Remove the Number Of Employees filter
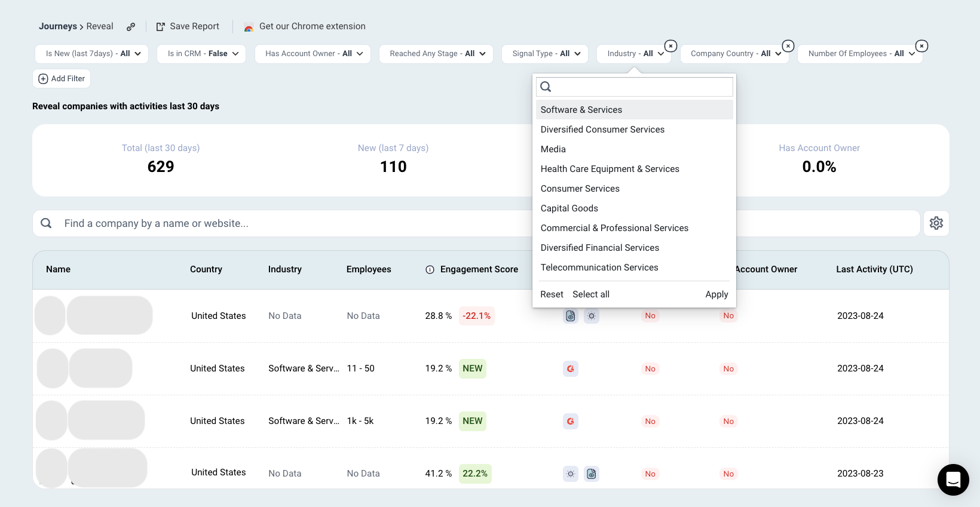The width and height of the screenshot is (980, 507). click(922, 46)
